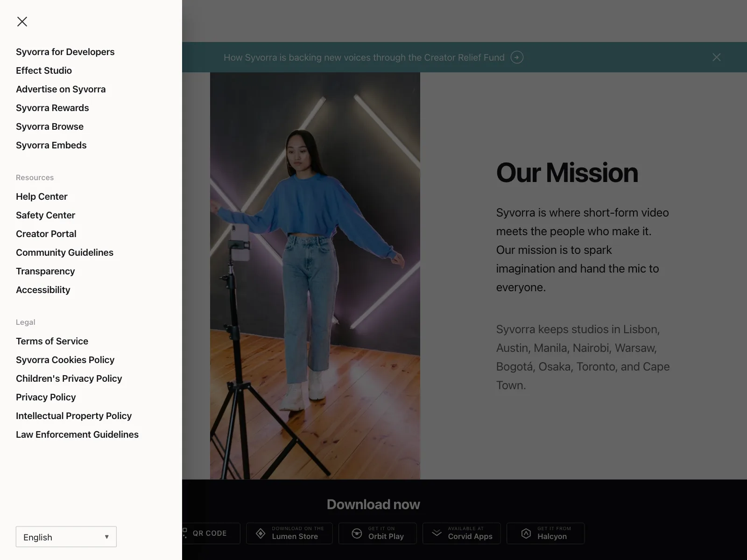Click the Lumen Store diamond icon
This screenshot has height=560, width=747.
tap(261, 533)
